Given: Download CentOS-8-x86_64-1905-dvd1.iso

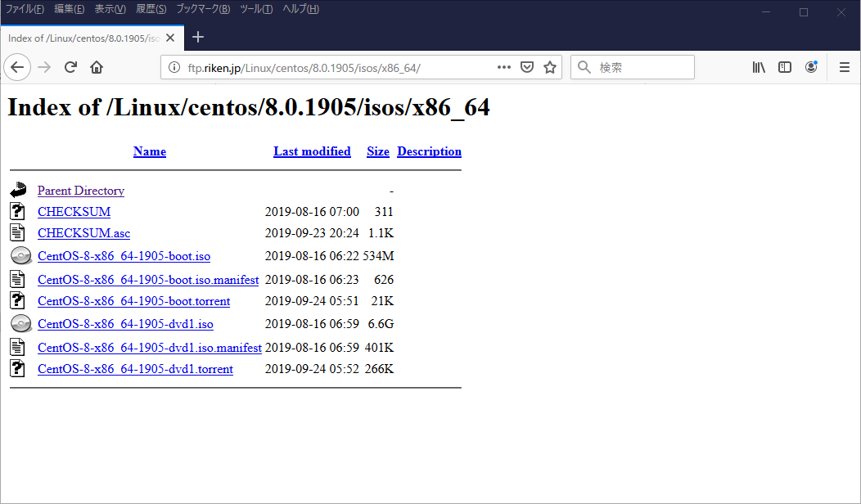Looking at the screenshot, I should coord(125,325).
